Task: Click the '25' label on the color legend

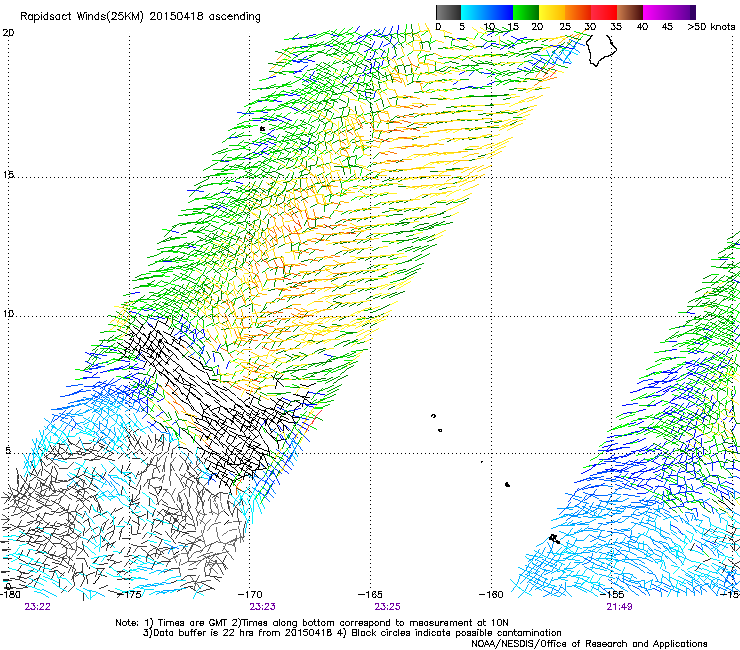Action: pyautogui.click(x=565, y=27)
